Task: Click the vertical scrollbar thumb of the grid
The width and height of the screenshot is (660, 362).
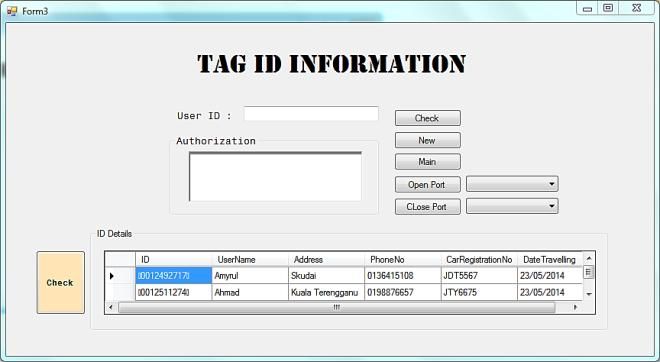Action: (x=588, y=272)
